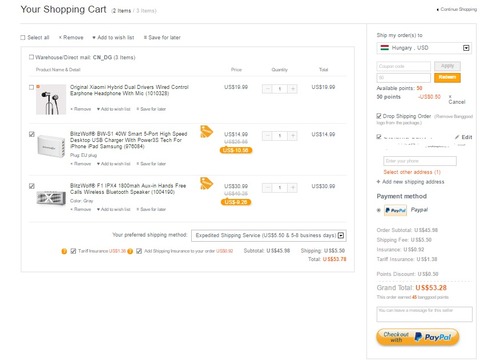Screen dimensions: 480x362
Task: Open the BlitzWolf BW-S1 40W charger title
Action: click(x=129, y=140)
